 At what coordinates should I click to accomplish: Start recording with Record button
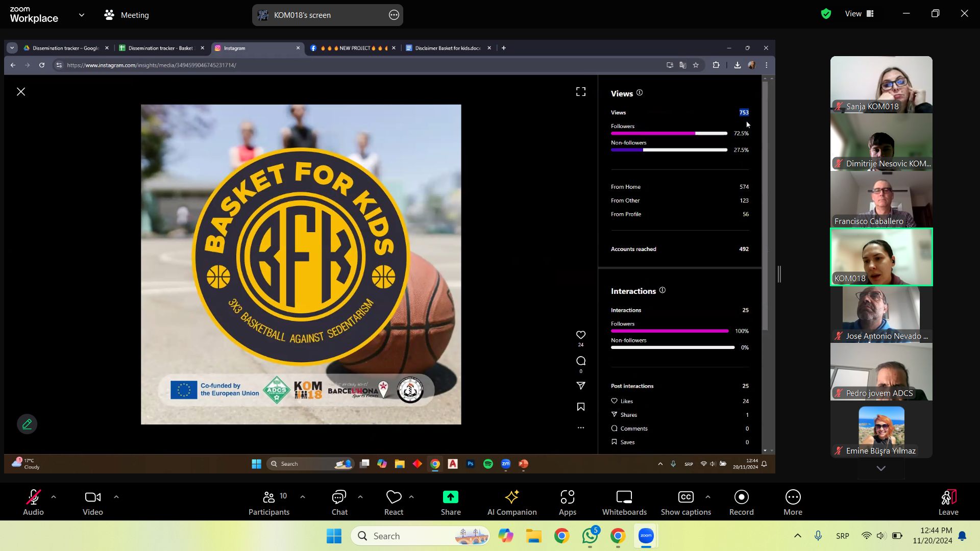pos(741,503)
